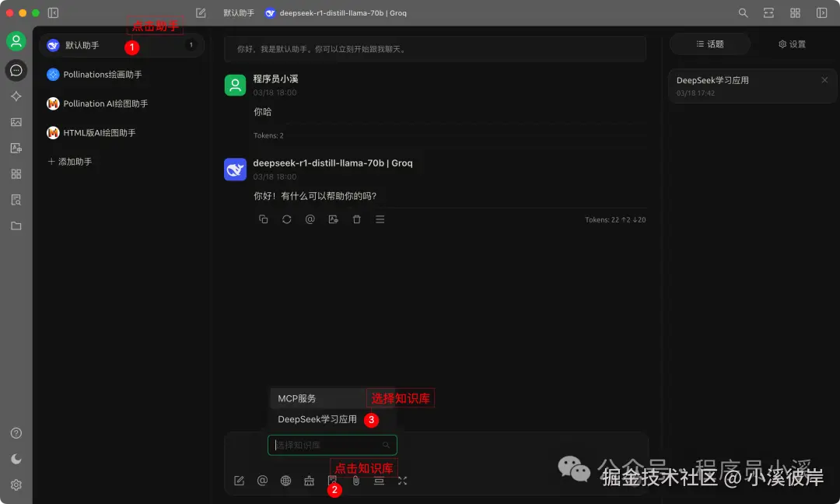Open the more menu icon under reply

pos(380,219)
